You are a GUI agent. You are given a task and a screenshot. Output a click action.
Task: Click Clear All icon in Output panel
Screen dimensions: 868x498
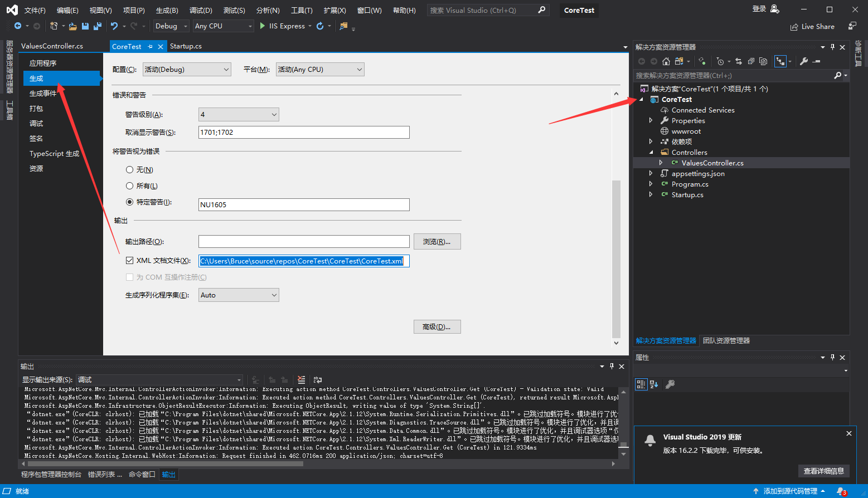tap(302, 379)
